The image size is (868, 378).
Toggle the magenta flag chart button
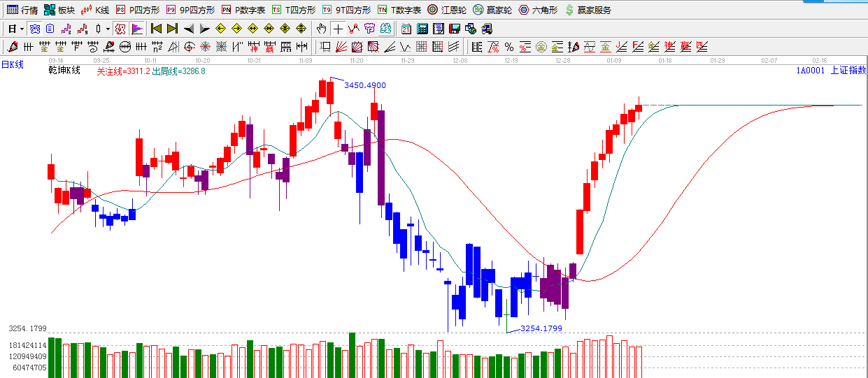(137, 29)
